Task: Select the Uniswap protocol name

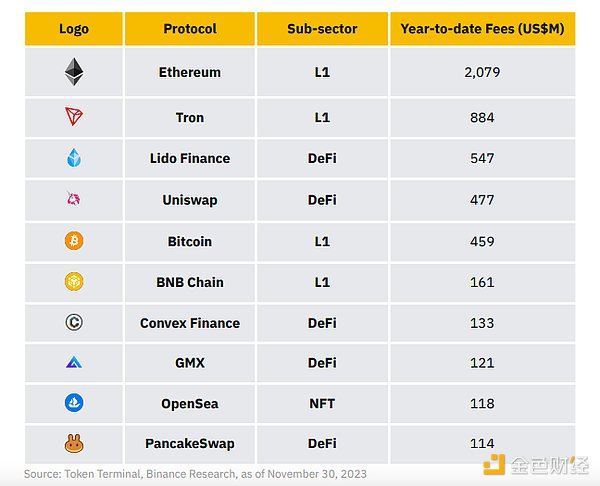Action: click(x=190, y=200)
